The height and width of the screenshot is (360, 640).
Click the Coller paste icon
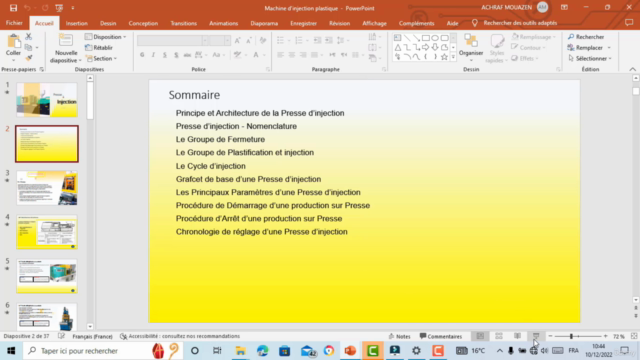pos(13,41)
